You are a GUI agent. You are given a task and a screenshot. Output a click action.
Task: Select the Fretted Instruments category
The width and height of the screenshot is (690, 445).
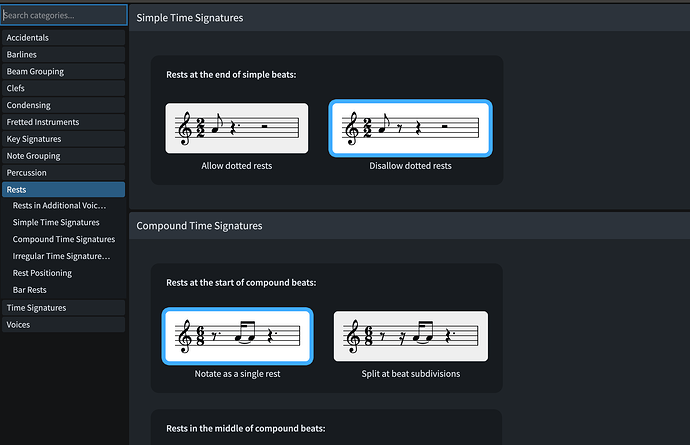coord(63,122)
